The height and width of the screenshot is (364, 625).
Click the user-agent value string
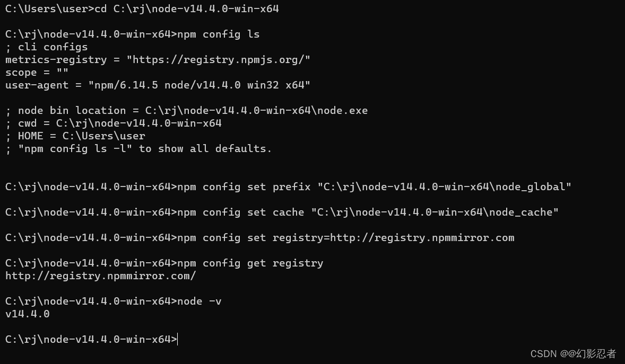point(199,85)
